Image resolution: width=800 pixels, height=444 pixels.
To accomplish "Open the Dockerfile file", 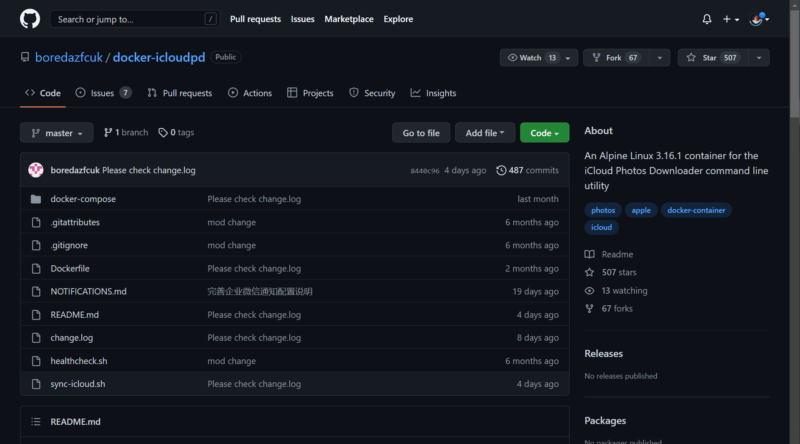I will [x=70, y=268].
